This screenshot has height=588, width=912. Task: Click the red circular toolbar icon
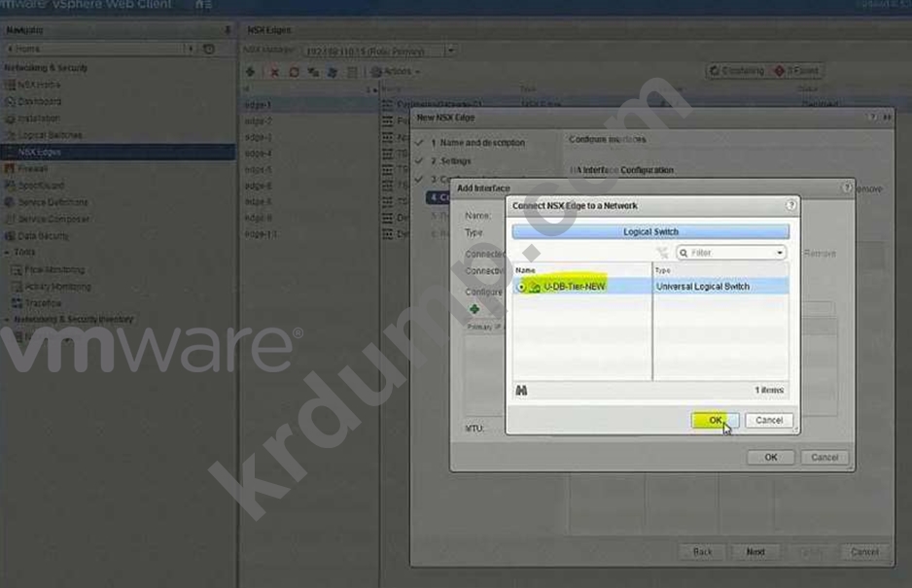(x=295, y=72)
